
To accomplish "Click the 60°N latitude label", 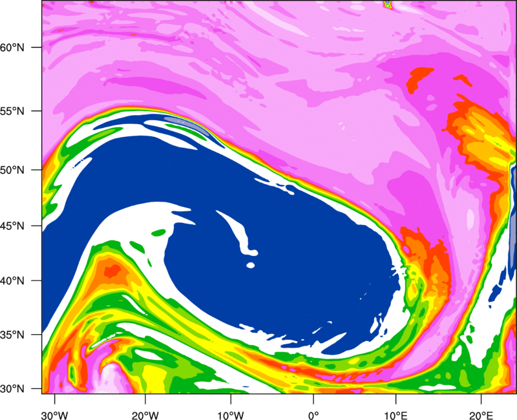I will pyautogui.click(x=12, y=47).
